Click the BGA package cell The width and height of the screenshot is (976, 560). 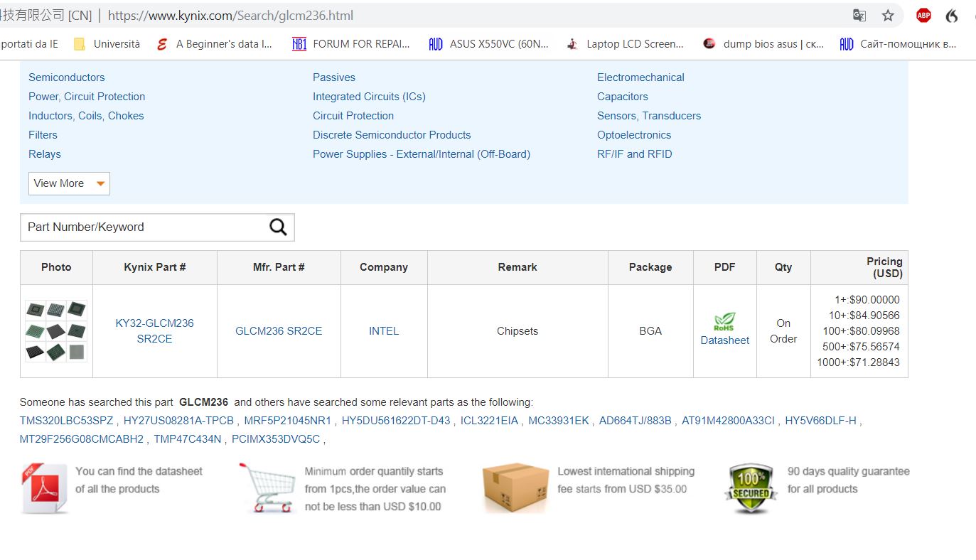click(x=650, y=331)
